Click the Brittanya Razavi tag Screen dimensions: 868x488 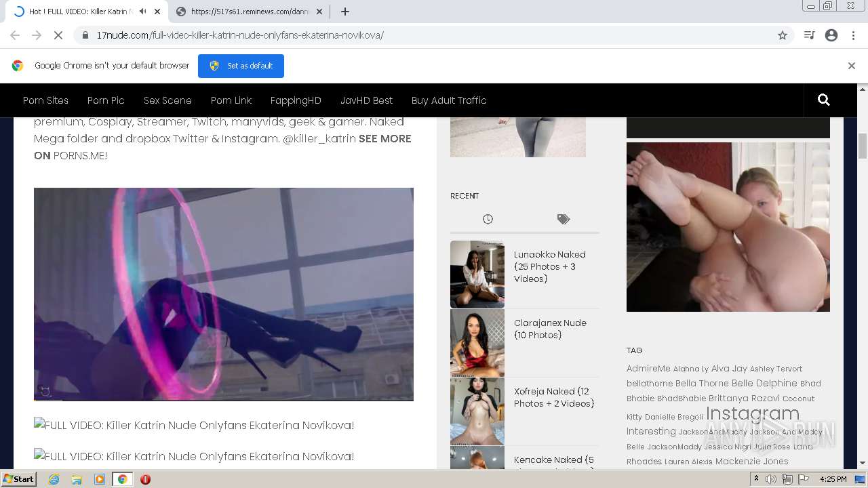coord(744,399)
